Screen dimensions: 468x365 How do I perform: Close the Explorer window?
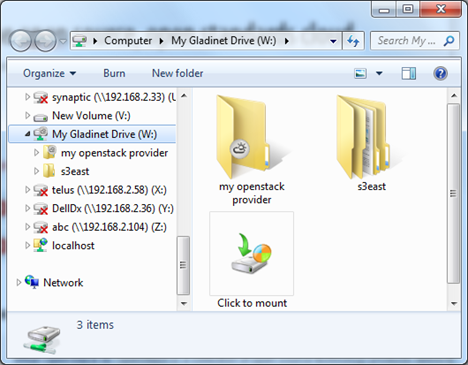[x=441, y=10]
